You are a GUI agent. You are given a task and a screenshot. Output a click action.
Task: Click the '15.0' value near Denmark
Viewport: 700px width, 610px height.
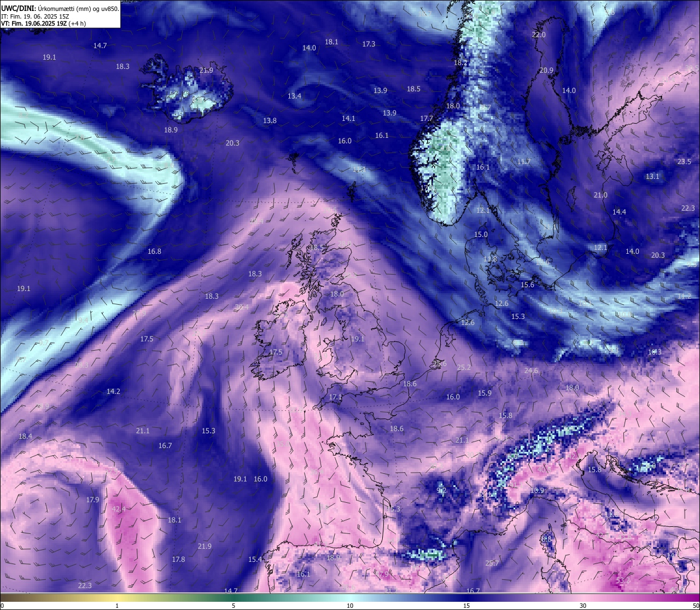481,234
